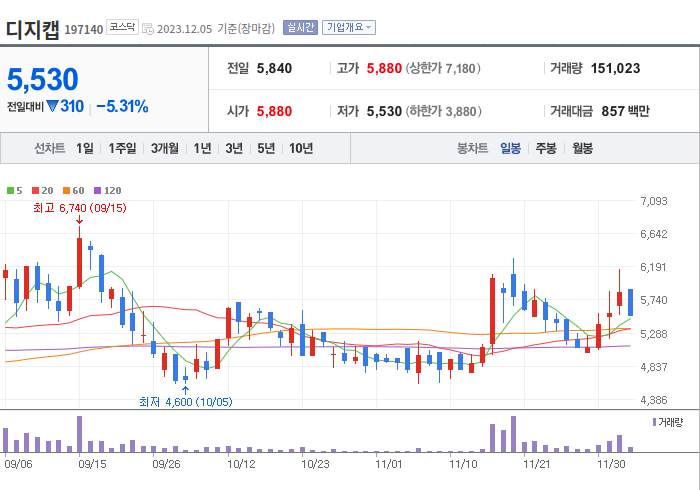The image size is (700, 490).
Task: Click the 코스닥 market badge
Action: (x=122, y=27)
